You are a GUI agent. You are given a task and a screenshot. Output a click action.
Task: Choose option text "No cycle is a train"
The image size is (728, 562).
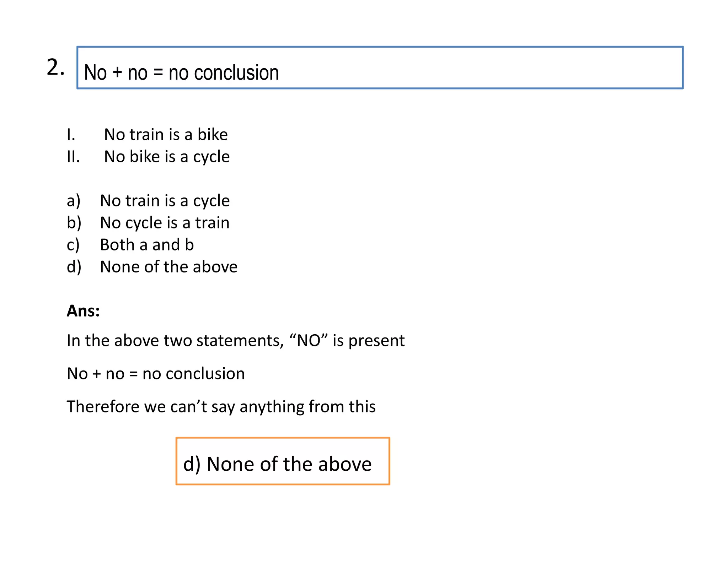(x=165, y=223)
